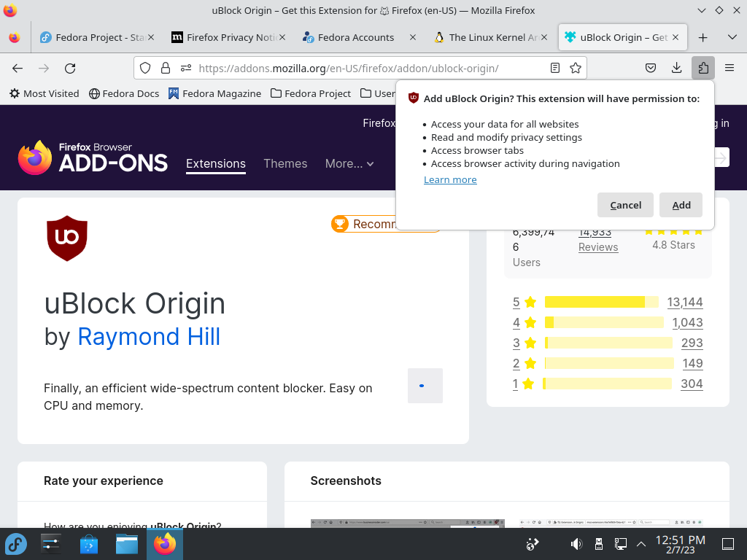Expand the More... menu on Add-ons site
747x560 pixels.
pyautogui.click(x=349, y=164)
